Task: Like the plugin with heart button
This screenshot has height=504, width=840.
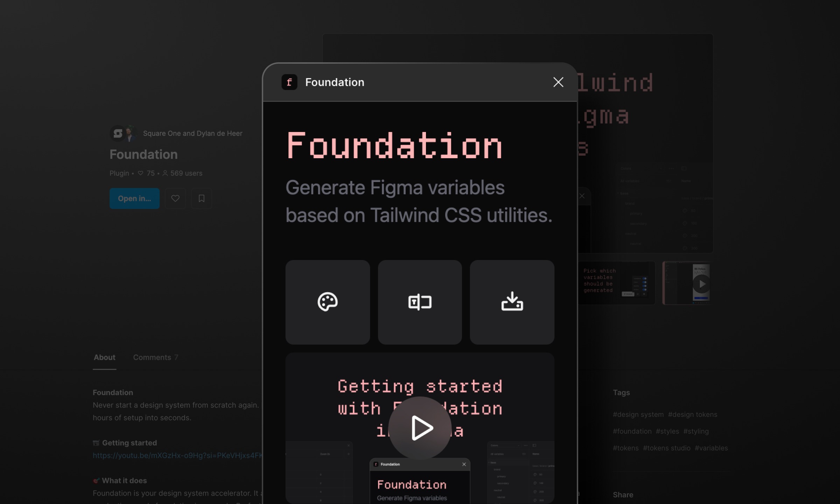Action: (x=175, y=198)
